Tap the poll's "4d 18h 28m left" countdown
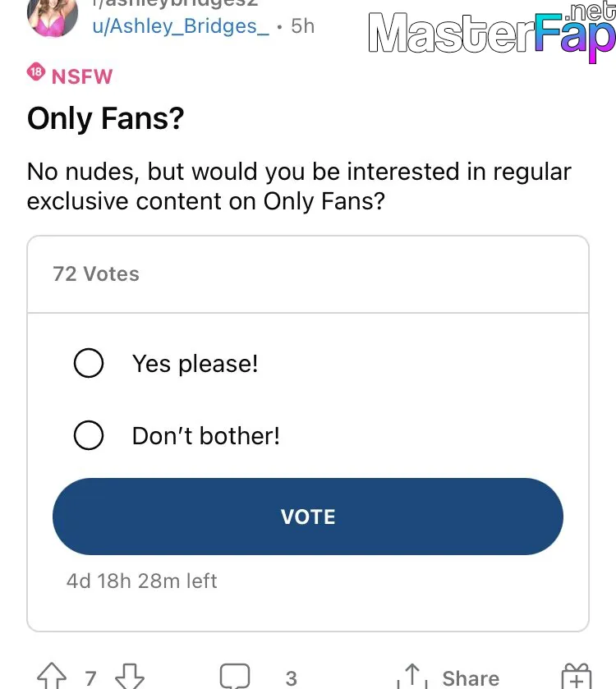Viewport: 616px width, 689px height. [141, 581]
